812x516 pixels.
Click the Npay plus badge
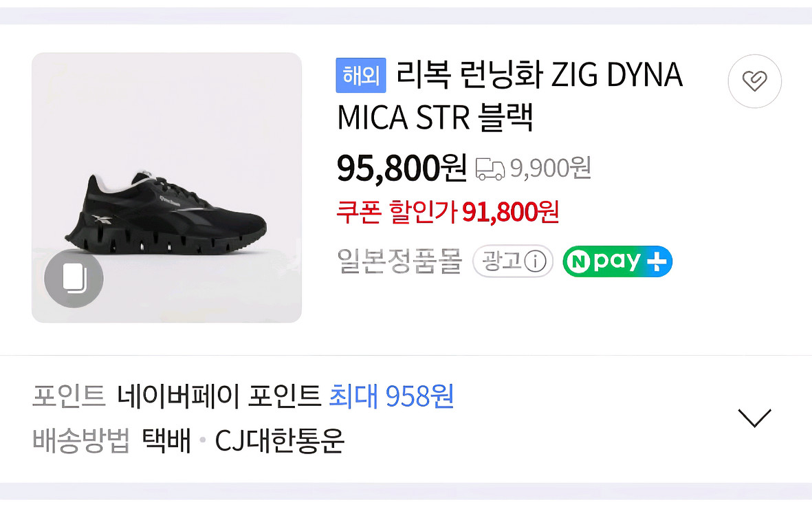point(617,261)
